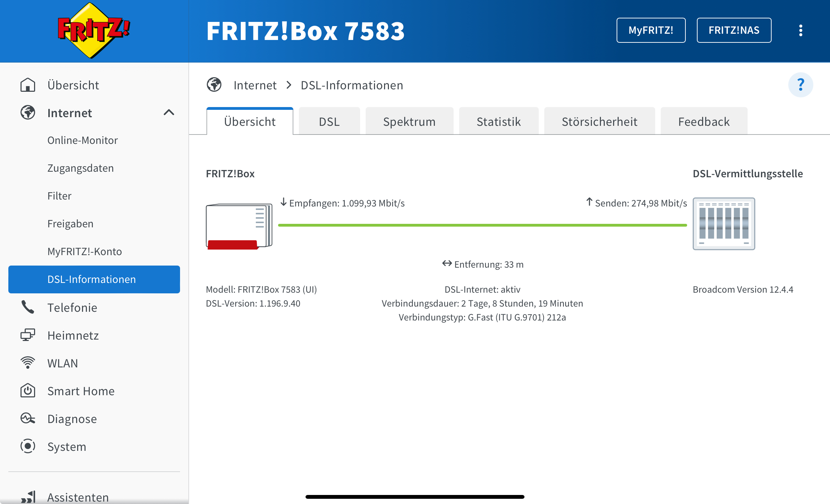830x504 pixels.
Task: Select DSL-Informationen in the sidebar
Action: (94, 279)
